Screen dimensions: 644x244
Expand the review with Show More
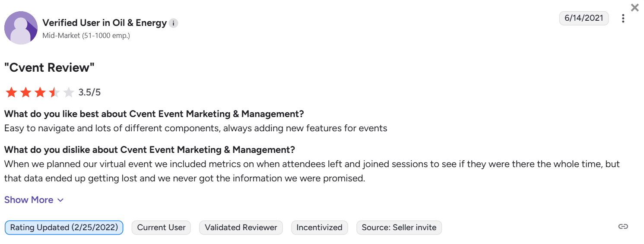[x=29, y=200]
